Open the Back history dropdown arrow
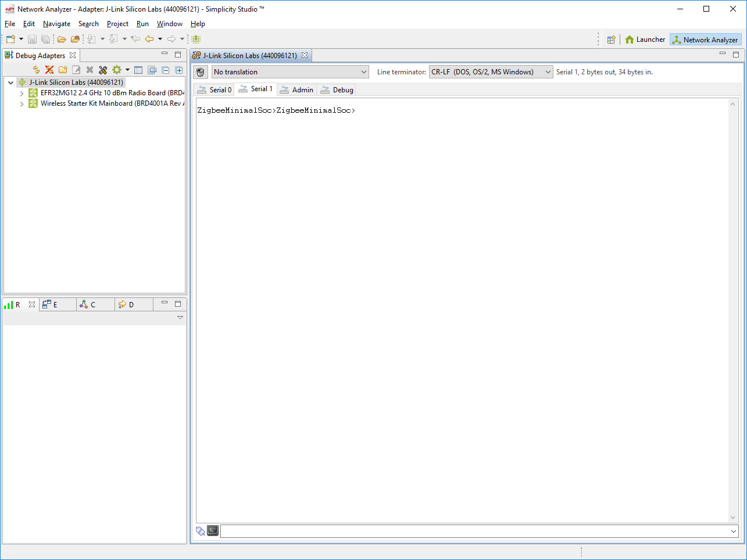The image size is (747, 560). 160,39
